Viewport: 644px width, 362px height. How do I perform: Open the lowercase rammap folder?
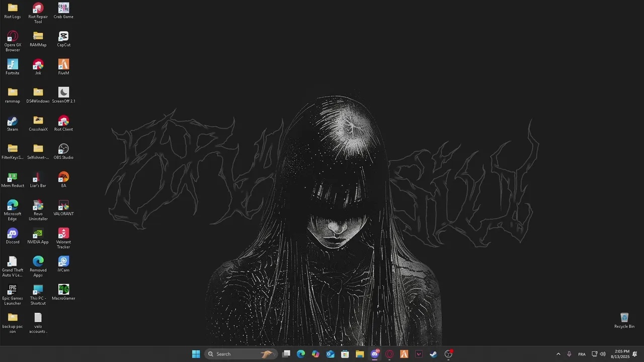coord(13,96)
